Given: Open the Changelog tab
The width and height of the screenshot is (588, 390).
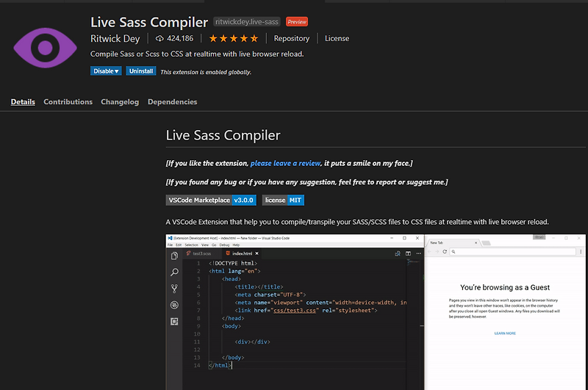Looking at the screenshot, I should pos(120,102).
